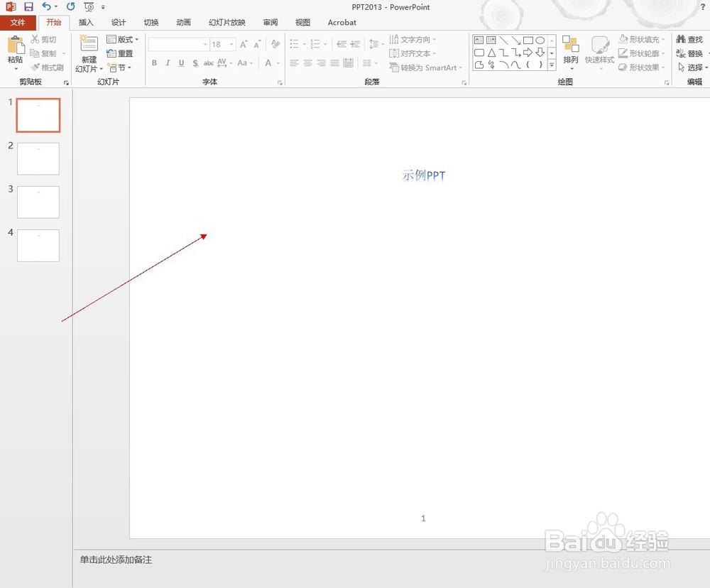Image resolution: width=710 pixels, height=588 pixels.
Task: Open the Shape Fill dropdown
Action: tap(642, 39)
